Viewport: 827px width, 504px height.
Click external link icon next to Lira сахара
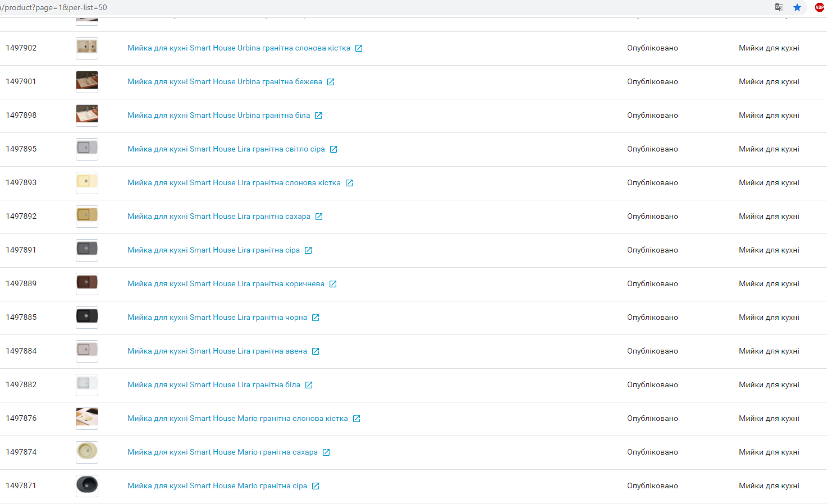coord(319,217)
